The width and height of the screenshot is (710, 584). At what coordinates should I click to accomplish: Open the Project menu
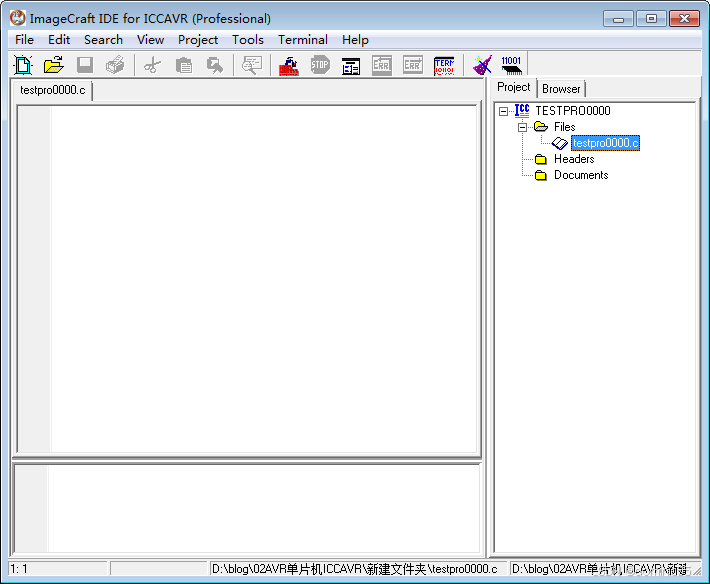(198, 40)
